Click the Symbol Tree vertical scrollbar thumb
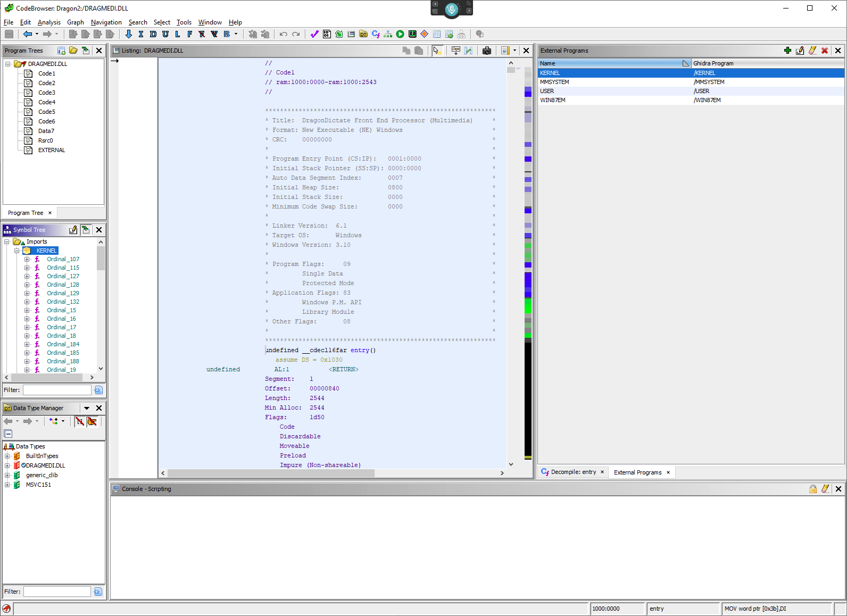Image resolution: width=847 pixels, height=616 pixels. [101, 258]
